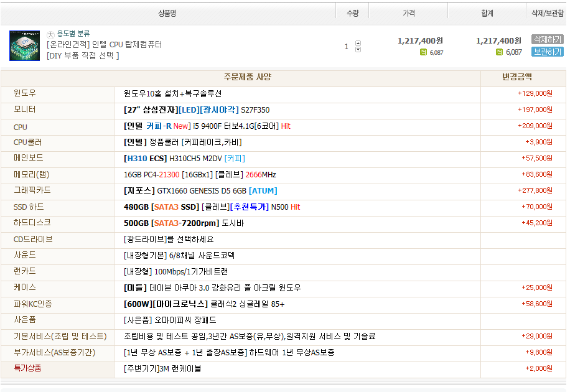This screenshot has width=570, height=392.
Task: Click the green points icon in 가격 column
Action: point(423,52)
